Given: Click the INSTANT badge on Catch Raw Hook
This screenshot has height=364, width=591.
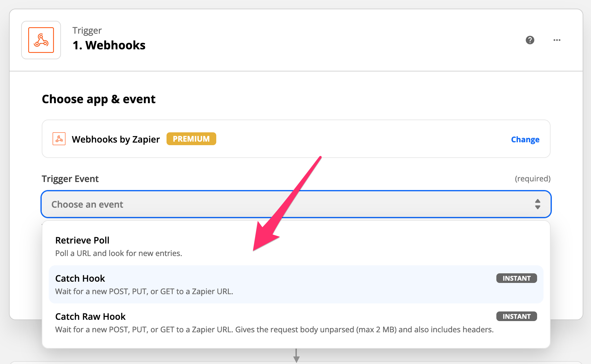Looking at the screenshot, I should 516,316.
